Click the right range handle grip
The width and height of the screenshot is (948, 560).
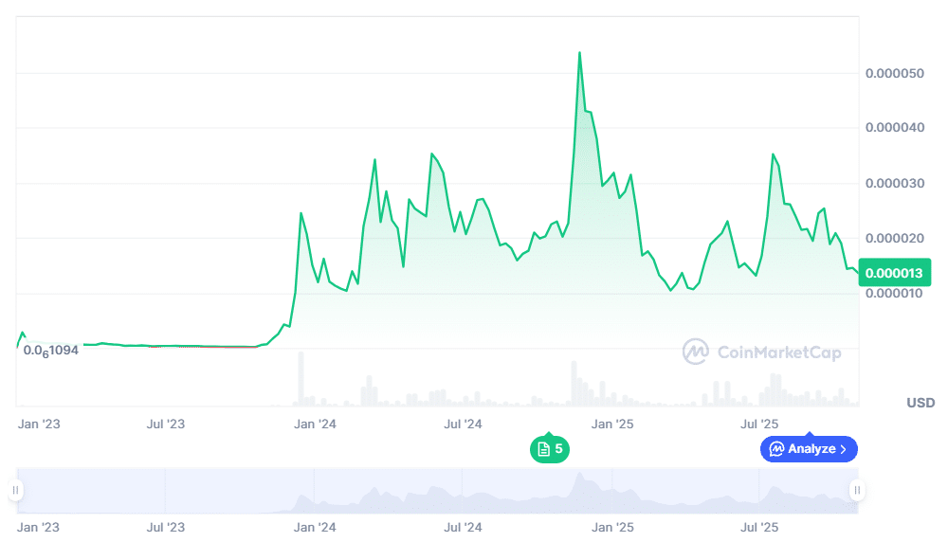[857, 491]
